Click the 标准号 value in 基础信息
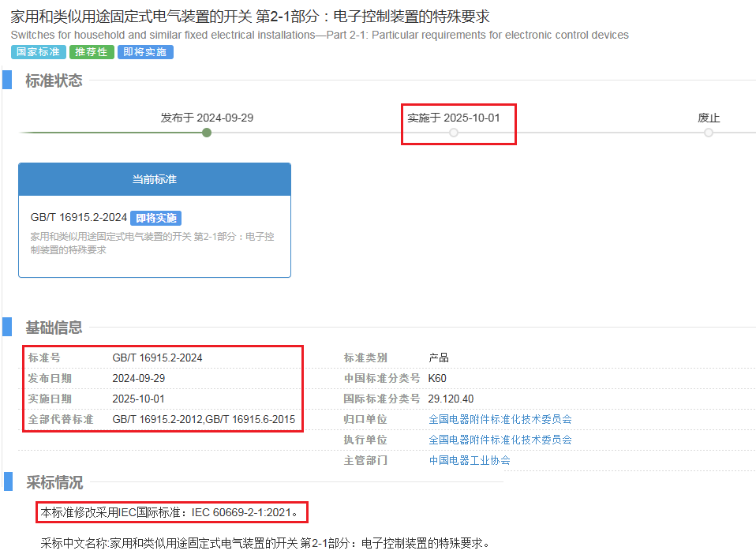This screenshot has height=558, width=756. [157, 358]
